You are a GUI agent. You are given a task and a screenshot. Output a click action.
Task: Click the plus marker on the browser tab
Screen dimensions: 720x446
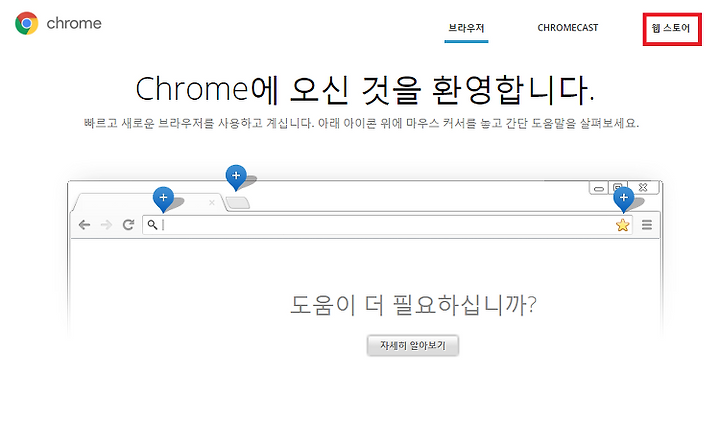pyautogui.click(x=163, y=199)
